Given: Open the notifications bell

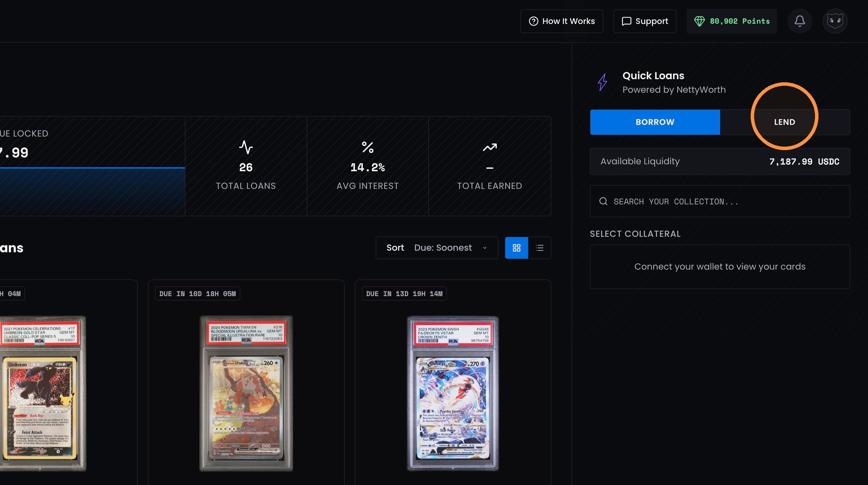Looking at the screenshot, I should 800,21.
